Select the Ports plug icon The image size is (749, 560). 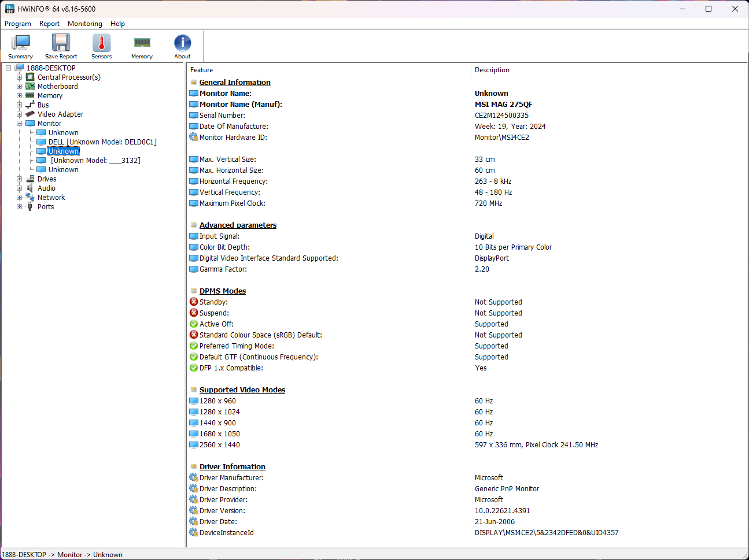pyautogui.click(x=30, y=206)
